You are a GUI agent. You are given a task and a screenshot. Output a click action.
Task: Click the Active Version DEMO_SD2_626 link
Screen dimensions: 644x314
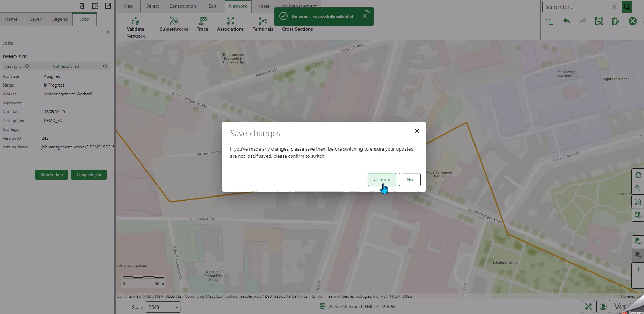pos(361,307)
